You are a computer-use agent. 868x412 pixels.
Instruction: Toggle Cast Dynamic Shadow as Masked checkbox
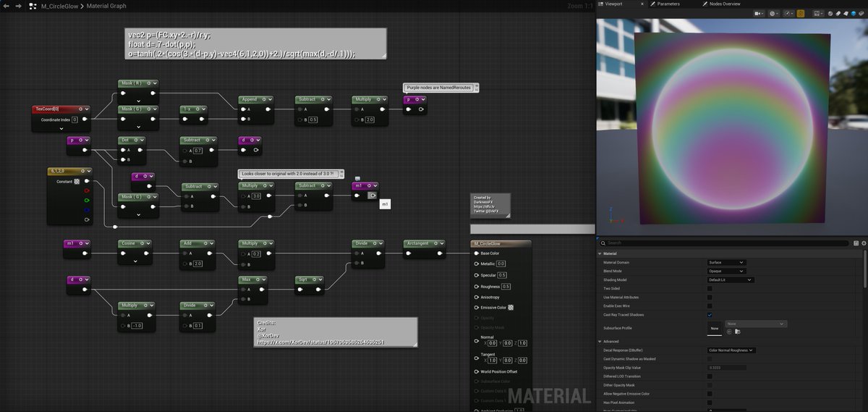tap(710, 359)
